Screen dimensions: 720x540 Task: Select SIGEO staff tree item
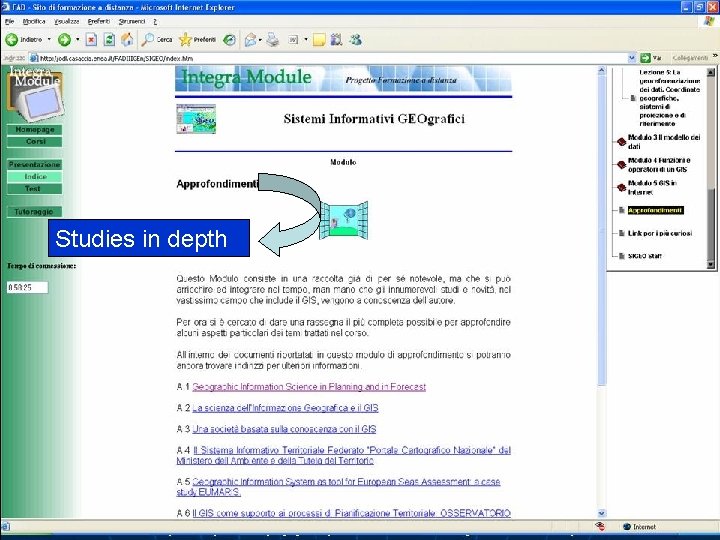point(645,256)
